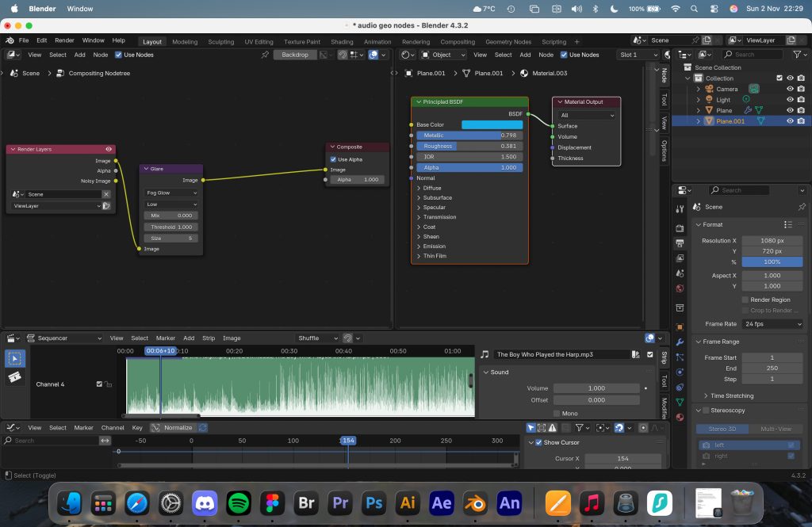Open the Modifiers wrench properties tab
This screenshot has width=812, height=527.
[x=680, y=342]
